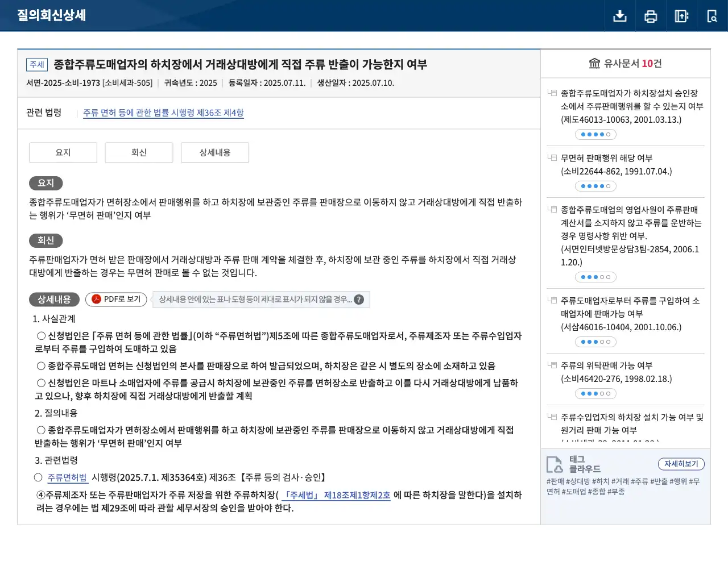The image size is (728, 582).
Task: Click similarity dots under 소비22644-862 document
Action: [595, 186]
